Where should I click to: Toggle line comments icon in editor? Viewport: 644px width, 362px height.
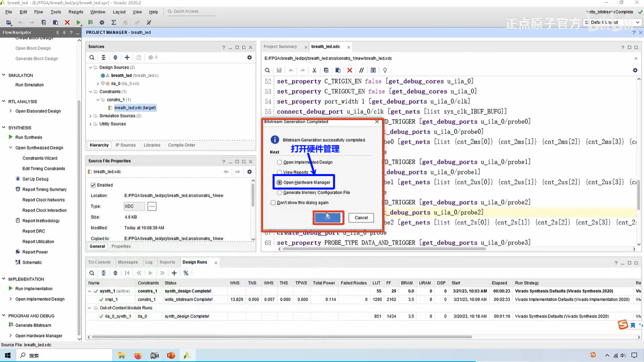pyautogui.click(x=361, y=70)
